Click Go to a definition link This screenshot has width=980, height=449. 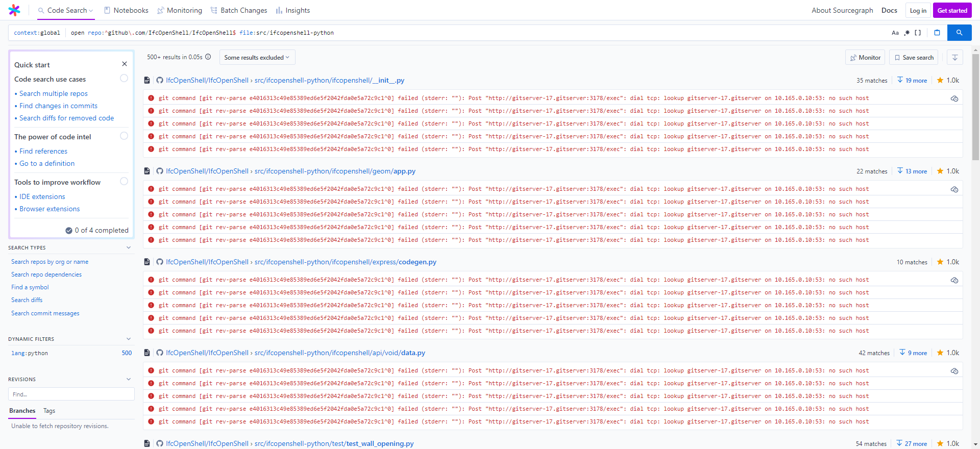click(47, 163)
